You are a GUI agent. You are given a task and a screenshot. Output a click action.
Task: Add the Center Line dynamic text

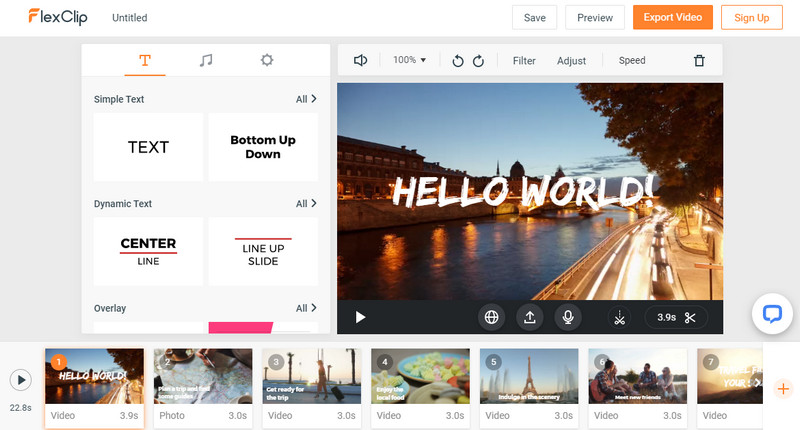click(148, 251)
